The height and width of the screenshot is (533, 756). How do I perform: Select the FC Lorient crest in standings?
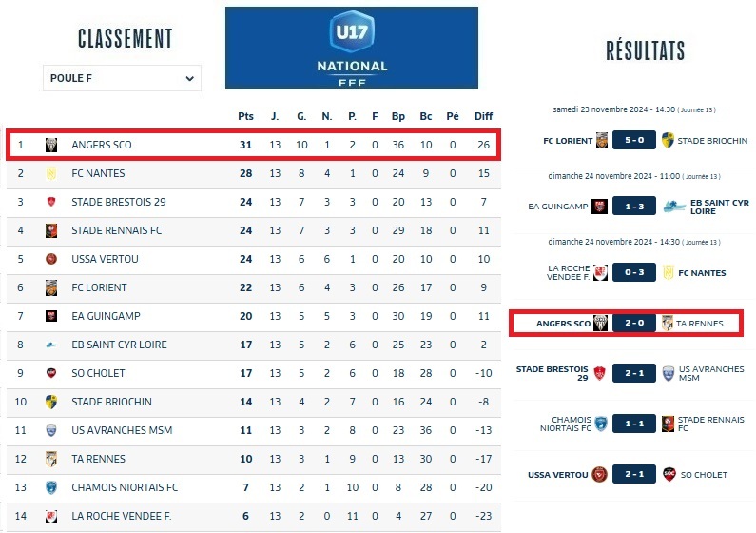click(x=51, y=287)
